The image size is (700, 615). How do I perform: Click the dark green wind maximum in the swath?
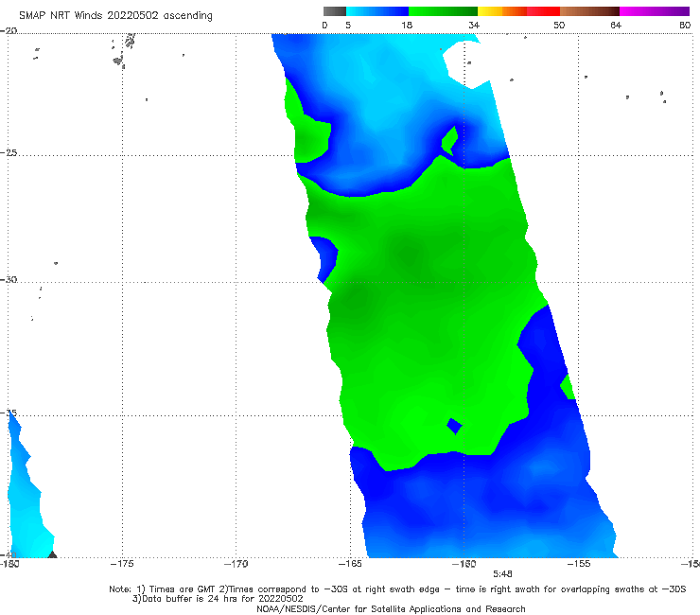(409, 254)
